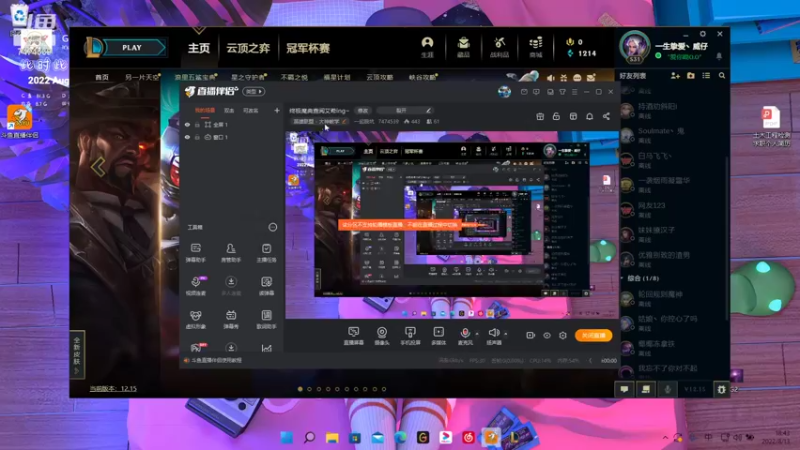This screenshot has height=450, width=800.
Task: Edit the stream category pencil icon
Action: (x=344, y=121)
